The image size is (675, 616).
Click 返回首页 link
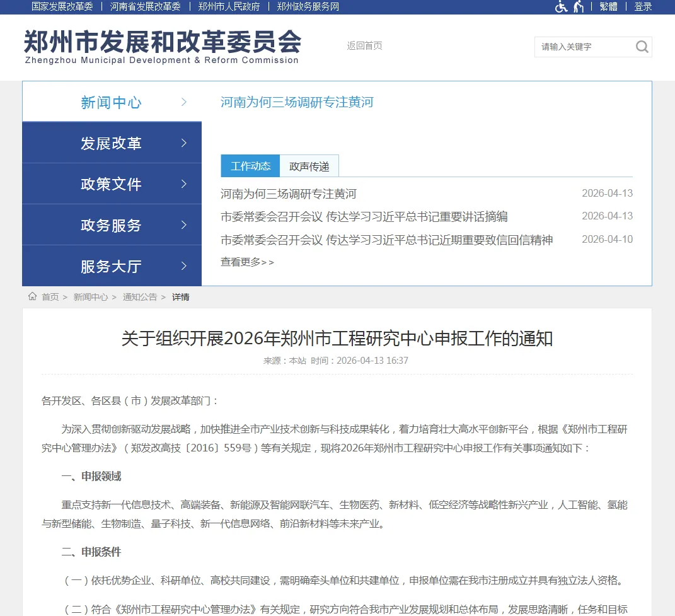pyautogui.click(x=365, y=45)
